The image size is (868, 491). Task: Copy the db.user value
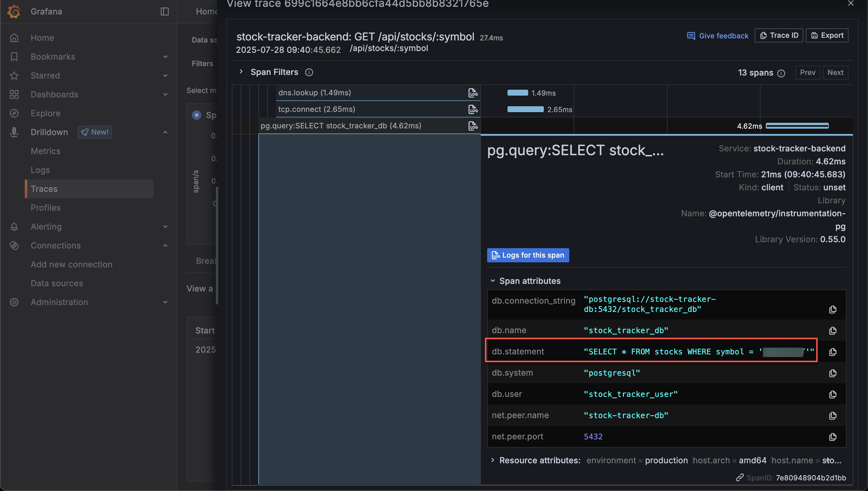(x=833, y=394)
